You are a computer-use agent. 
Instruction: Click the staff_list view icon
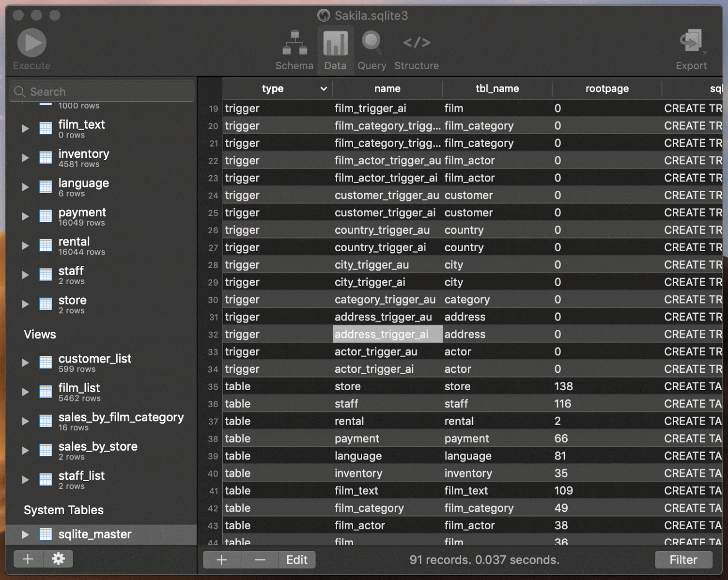point(45,479)
